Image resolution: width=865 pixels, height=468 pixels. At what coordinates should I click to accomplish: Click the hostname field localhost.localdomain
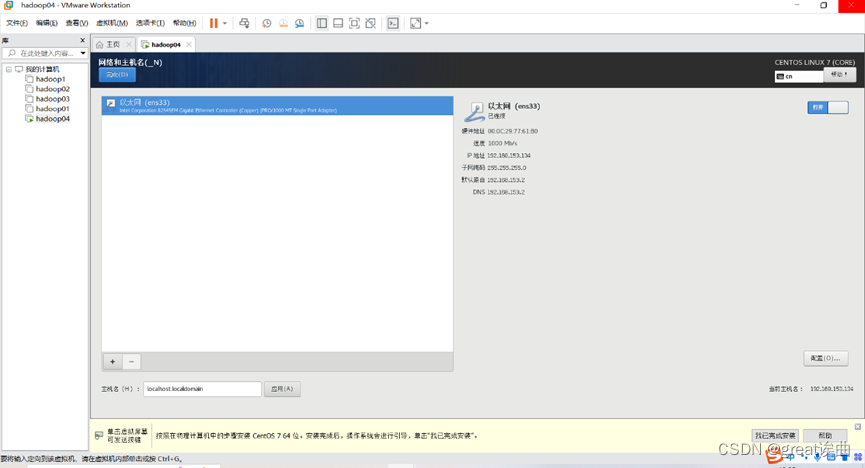[202, 389]
